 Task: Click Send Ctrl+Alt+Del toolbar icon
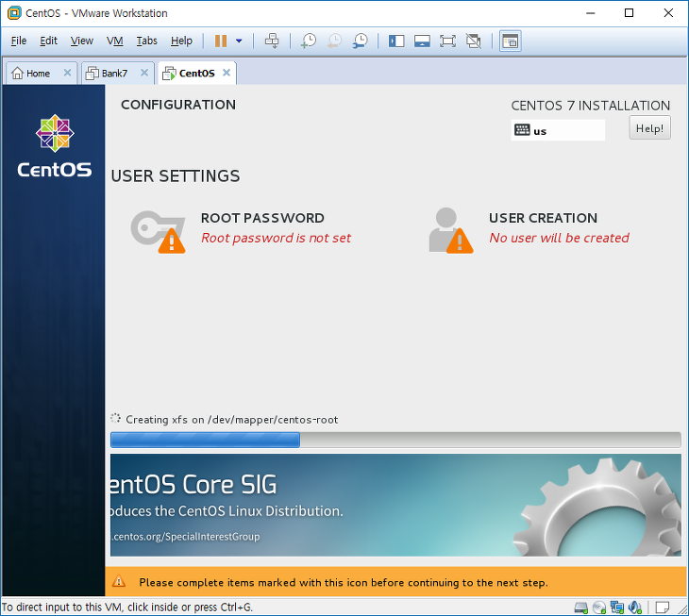click(x=272, y=41)
